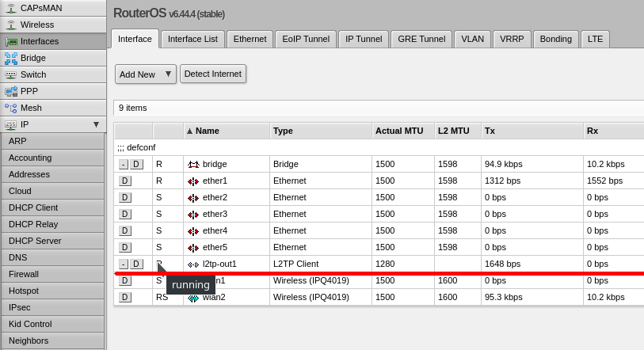Open the EoIP Tunnel tab
The image size is (644, 350).
tap(306, 39)
